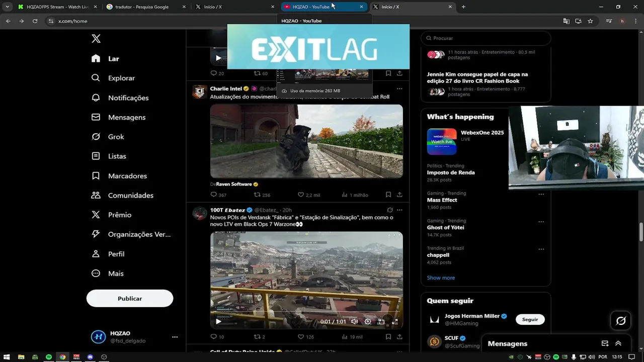Viewport: 644px width, 362px height.
Task: Open Notificações in the sidebar
Action: click(x=120, y=98)
